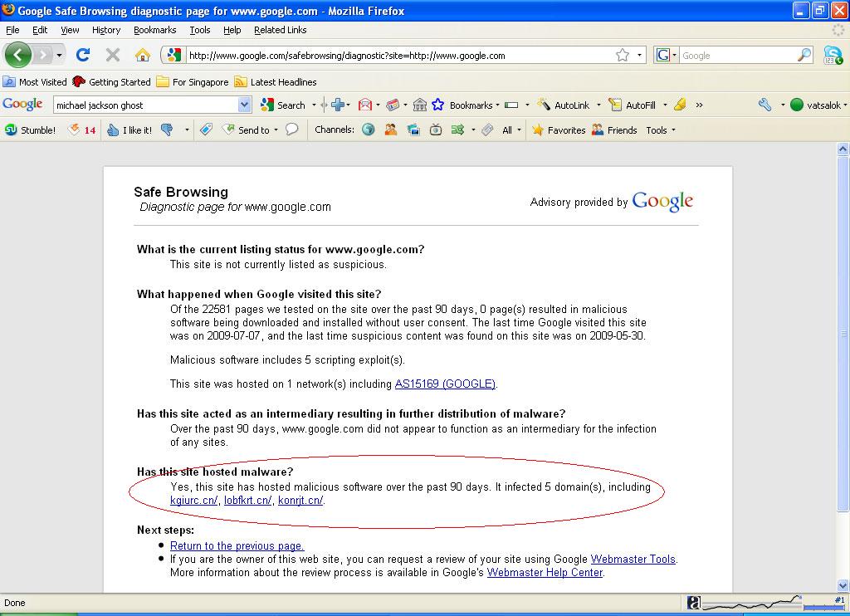Open the lobfkrt.cn/ link
This screenshot has width=850, height=616.
pos(247,500)
